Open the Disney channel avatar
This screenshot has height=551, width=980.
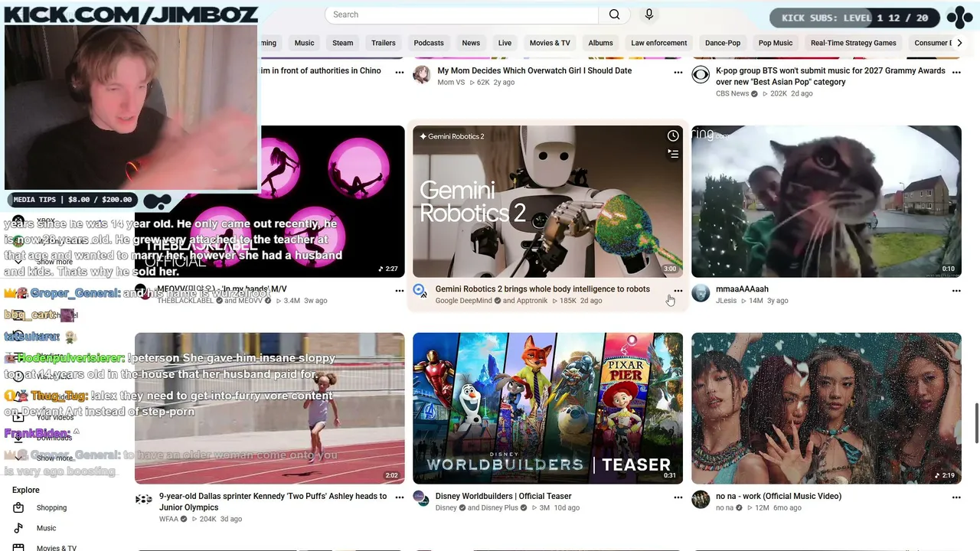click(420, 498)
